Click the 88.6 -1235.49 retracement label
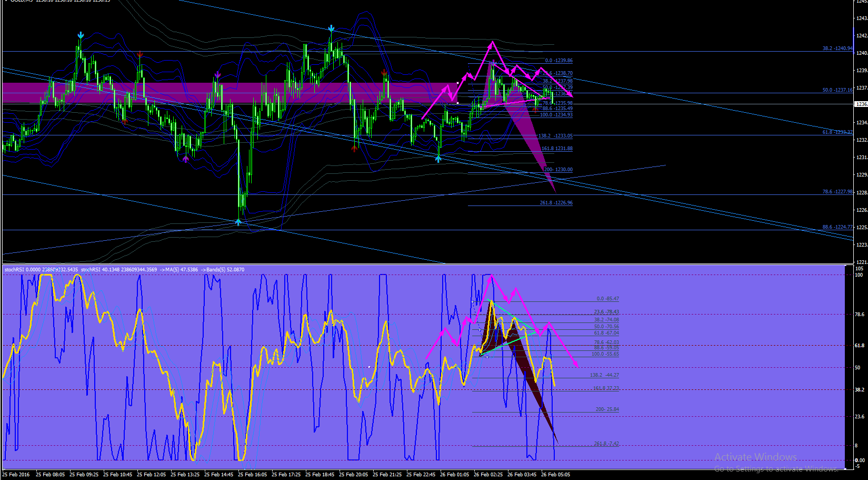The height and width of the screenshot is (480, 868). [557, 109]
